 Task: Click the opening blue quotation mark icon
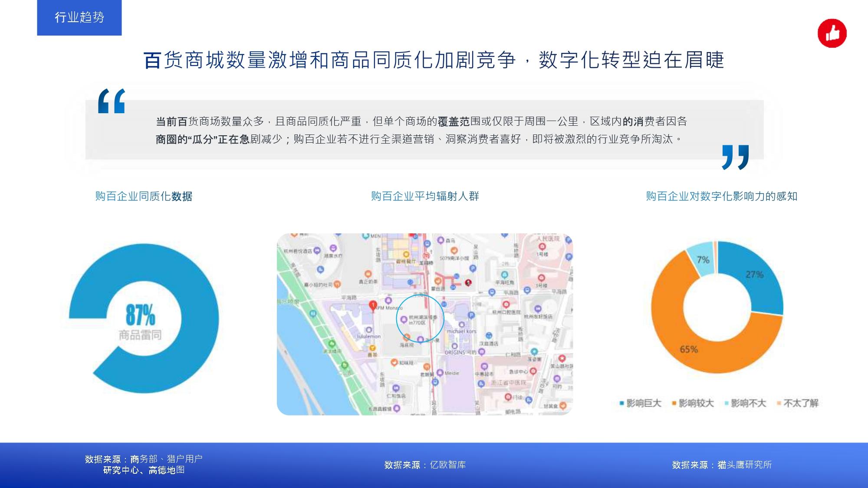[x=112, y=101]
